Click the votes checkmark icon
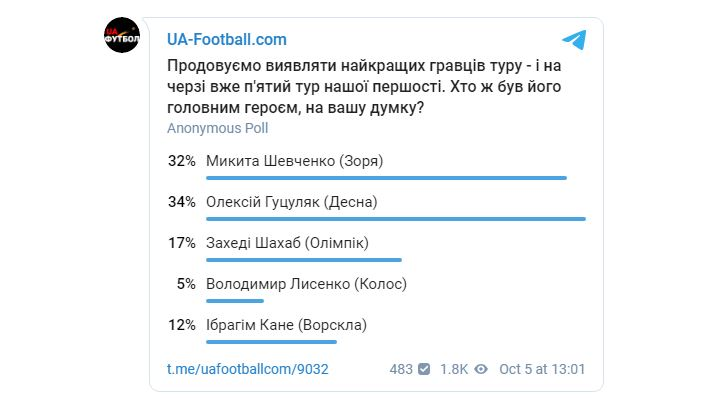The width and height of the screenshot is (702, 398). pos(424,369)
